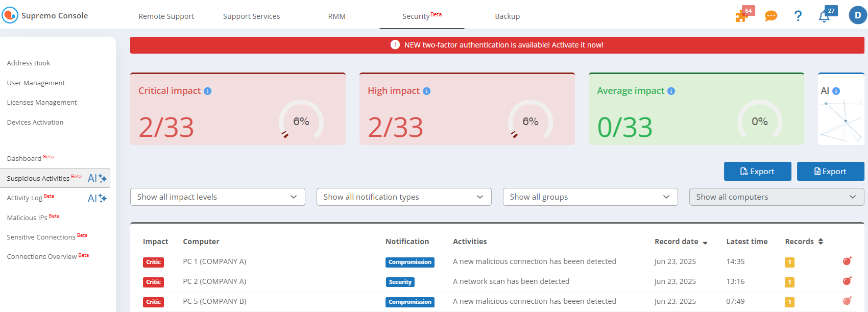The width and height of the screenshot is (868, 312).
Task: Click info icon beside Average impact
Action: click(x=671, y=91)
